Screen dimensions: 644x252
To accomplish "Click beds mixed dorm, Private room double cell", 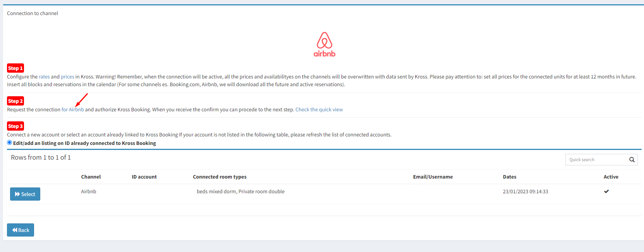I will click(240, 191).
